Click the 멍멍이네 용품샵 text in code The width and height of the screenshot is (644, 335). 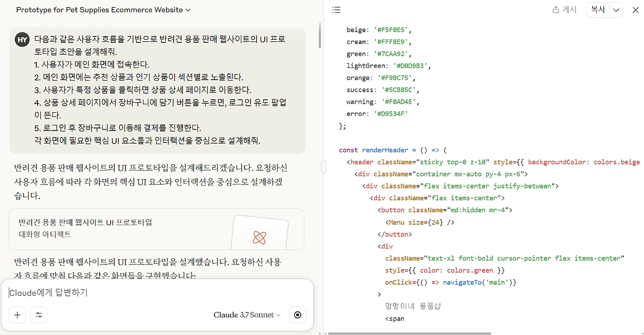[x=413, y=306]
